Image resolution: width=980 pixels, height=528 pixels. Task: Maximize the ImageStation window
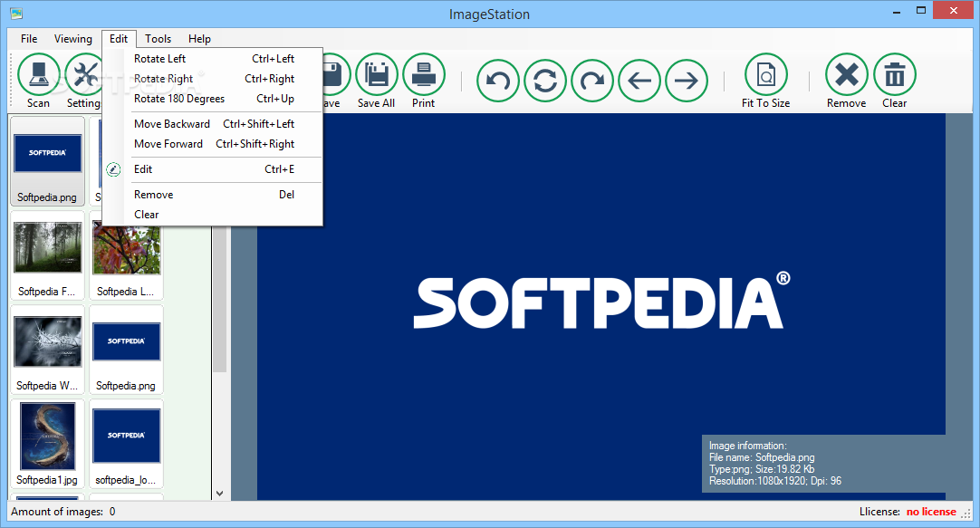pyautogui.click(x=920, y=11)
